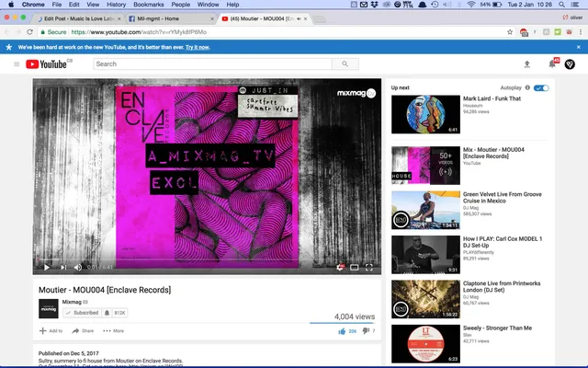The image size is (588, 368).
Task: Show Autoplay info icon
Action: pyautogui.click(x=527, y=87)
